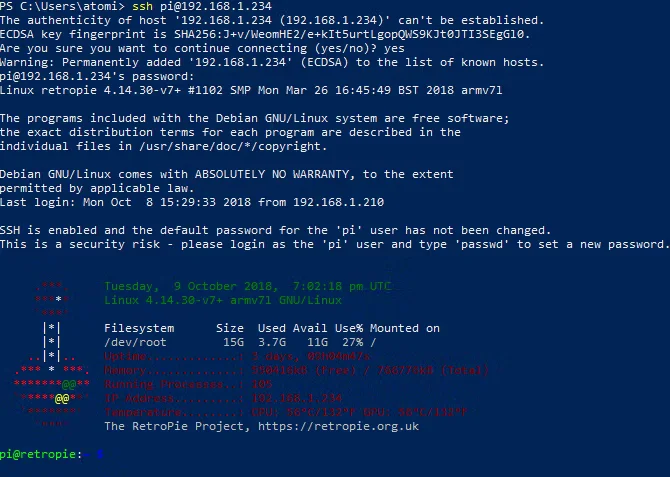Click the pi@retropie command prompt
Screen dimensions: 670x477
coord(38,453)
